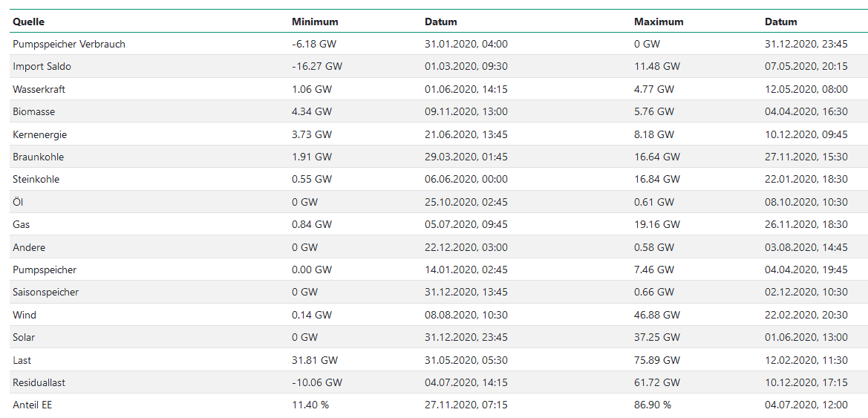Click the Steinkohle row label
The height and width of the screenshot is (418, 868).
[x=36, y=180]
